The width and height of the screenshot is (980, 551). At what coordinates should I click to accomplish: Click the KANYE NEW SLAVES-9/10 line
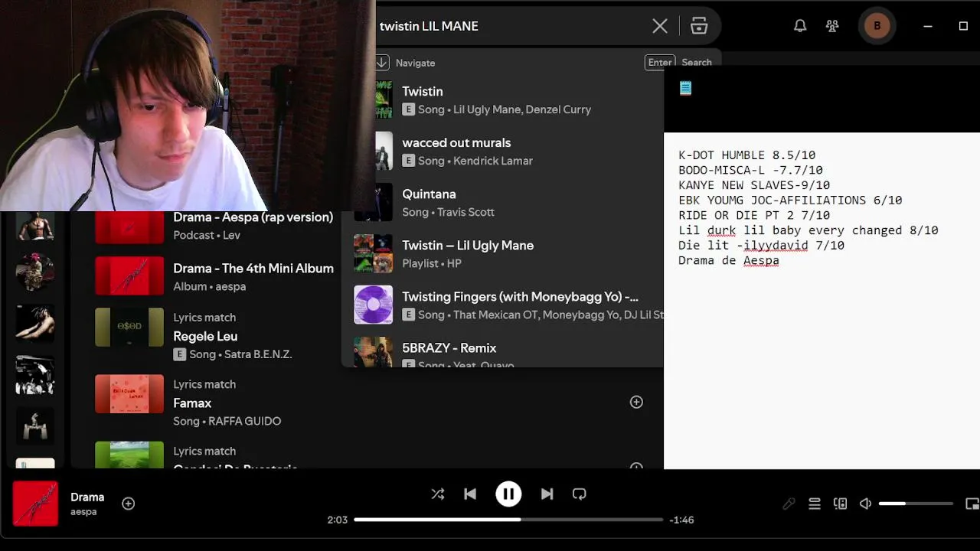coord(754,185)
